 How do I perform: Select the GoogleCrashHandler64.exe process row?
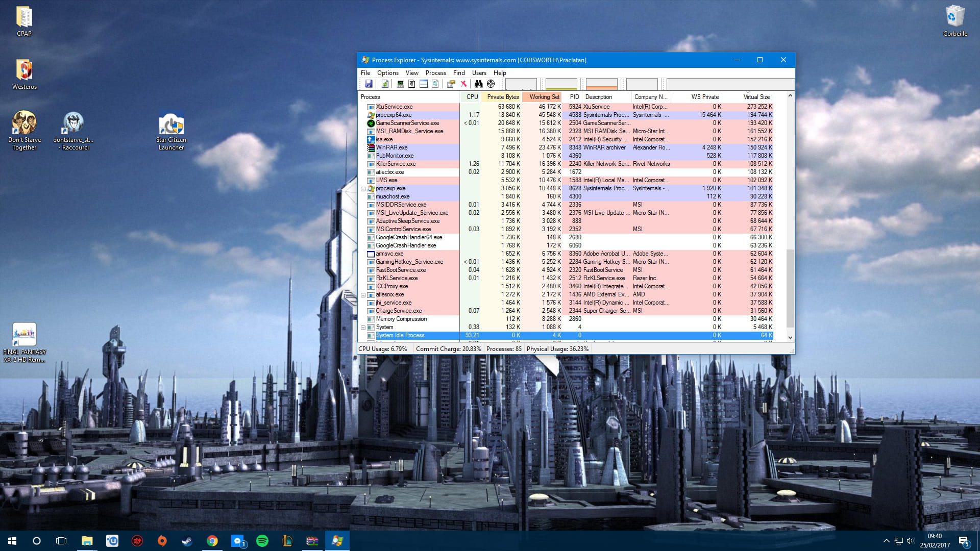coord(566,237)
